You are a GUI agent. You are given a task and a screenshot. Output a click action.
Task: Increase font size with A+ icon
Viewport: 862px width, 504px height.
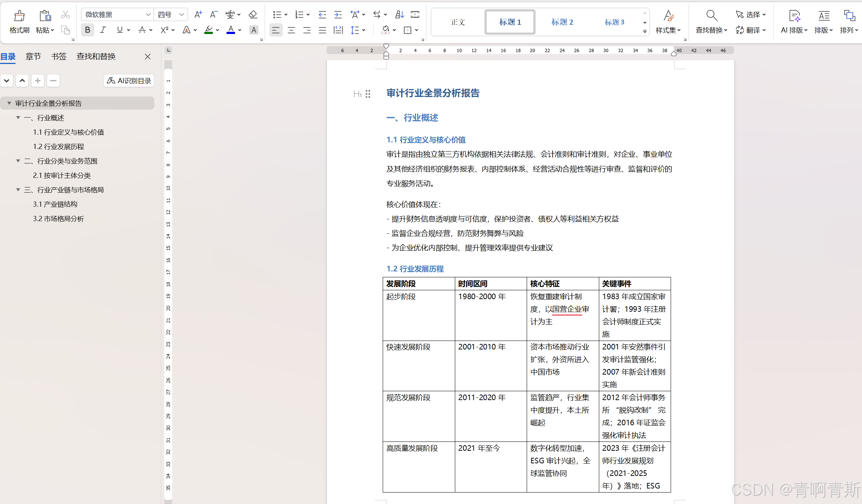198,14
